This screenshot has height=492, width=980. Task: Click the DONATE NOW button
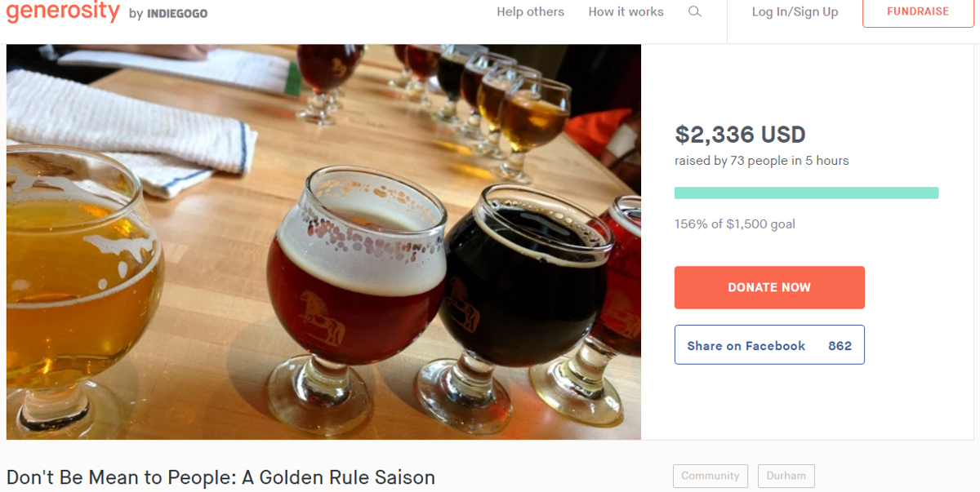click(x=769, y=287)
